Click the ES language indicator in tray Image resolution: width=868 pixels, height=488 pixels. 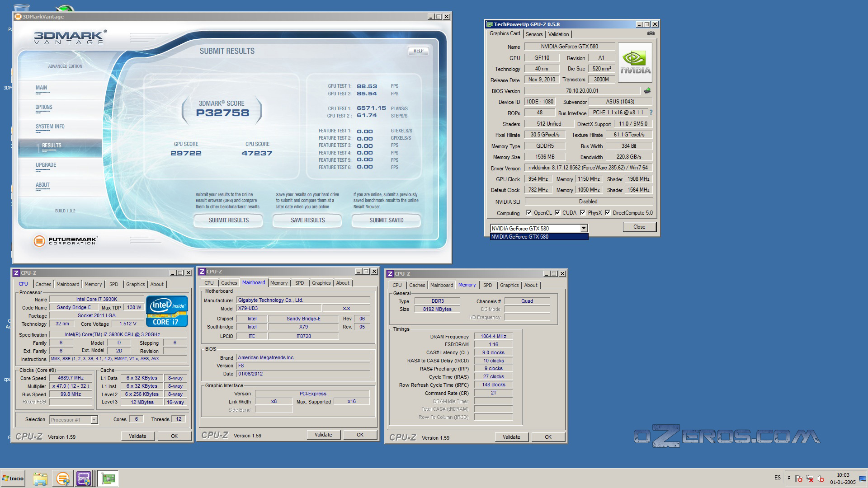click(x=778, y=478)
